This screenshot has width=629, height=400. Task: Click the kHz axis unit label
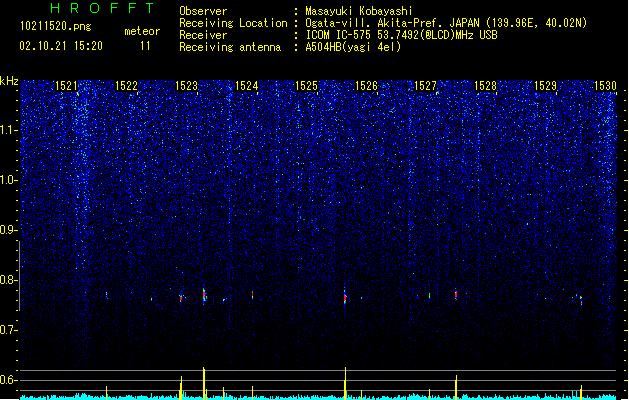pyautogui.click(x=9, y=81)
